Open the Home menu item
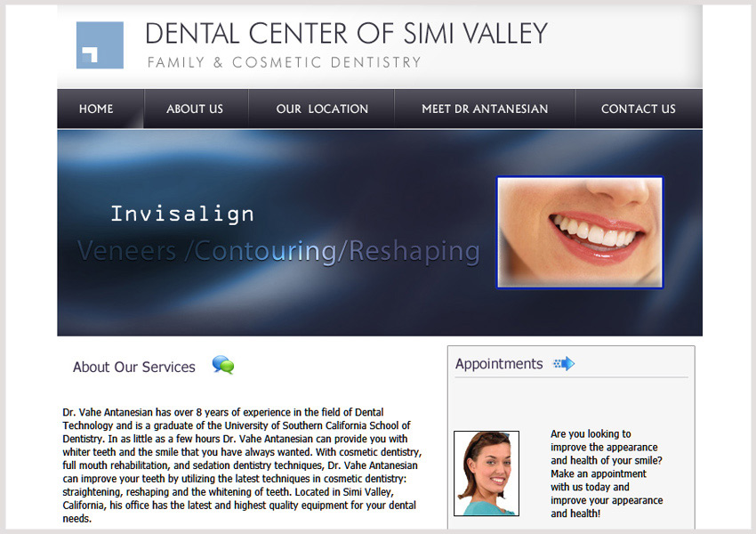756x534 pixels. click(96, 109)
